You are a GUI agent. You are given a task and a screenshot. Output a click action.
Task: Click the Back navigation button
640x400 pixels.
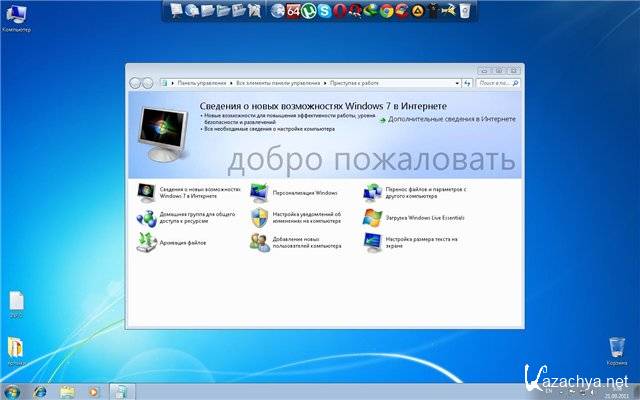(x=136, y=83)
